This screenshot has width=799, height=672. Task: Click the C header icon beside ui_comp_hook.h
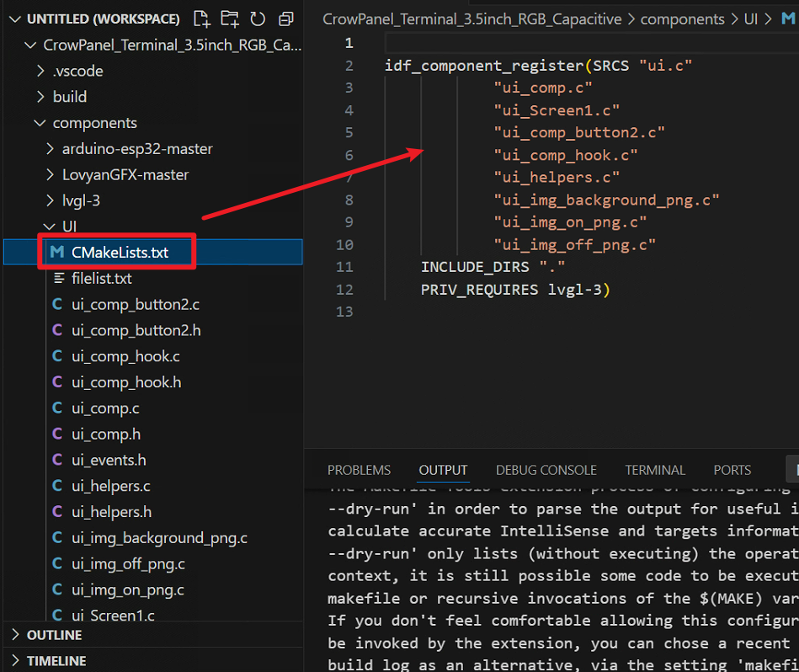point(57,382)
